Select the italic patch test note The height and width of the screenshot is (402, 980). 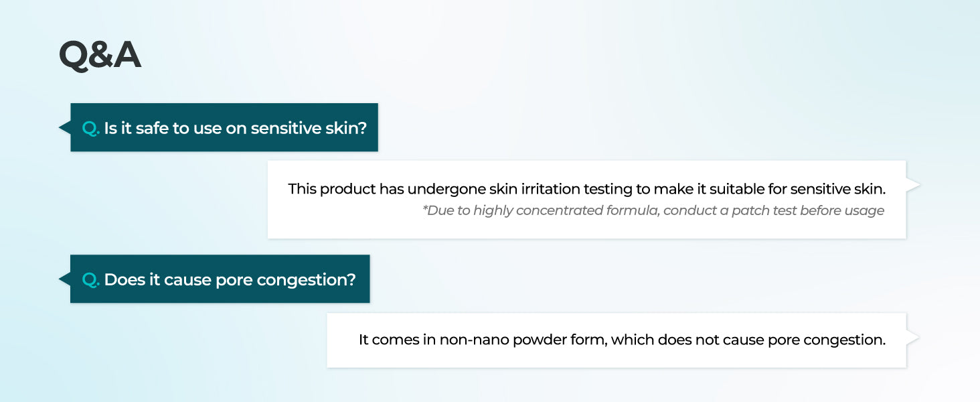tap(653, 210)
